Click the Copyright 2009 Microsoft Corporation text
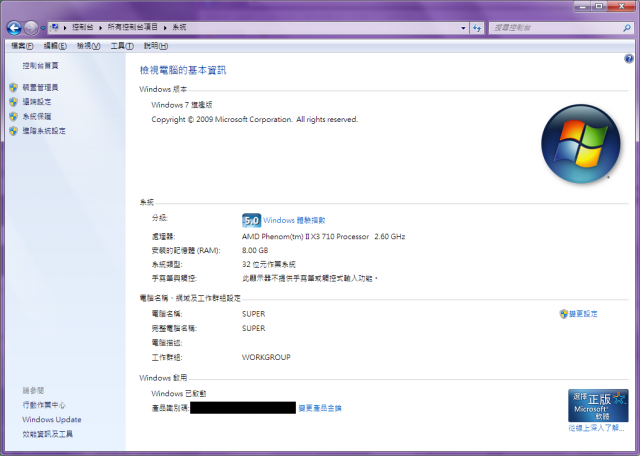The image size is (640, 456). tap(255, 120)
